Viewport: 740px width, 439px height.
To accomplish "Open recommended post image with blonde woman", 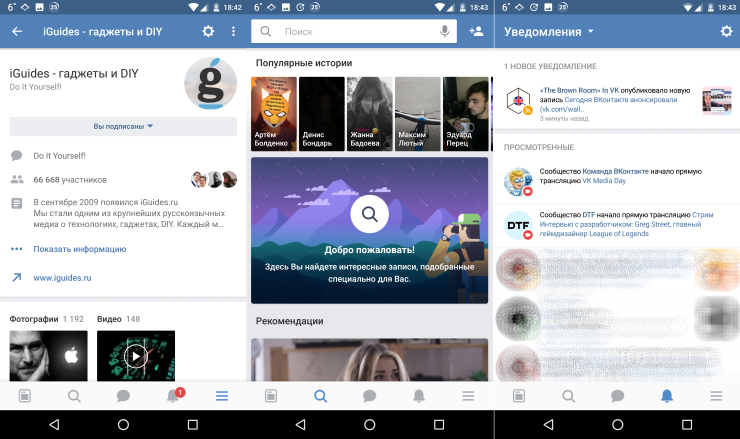I will (370, 360).
